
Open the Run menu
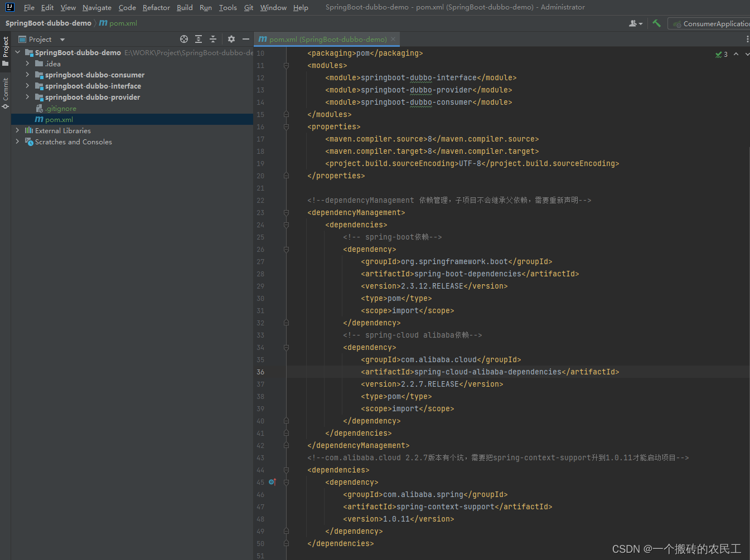206,7
